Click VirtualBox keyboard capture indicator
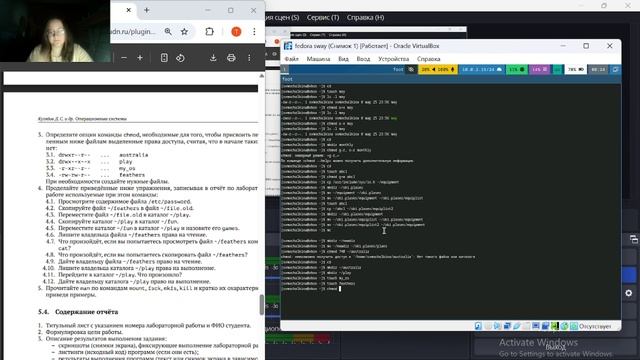This screenshot has height=360, width=640. click(x=574, y=326)
